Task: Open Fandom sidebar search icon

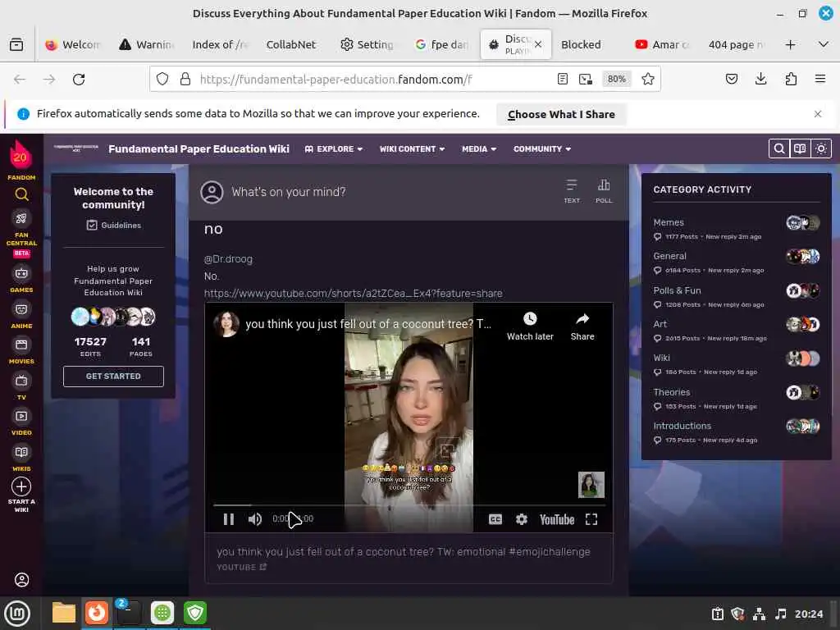Action: point(21,194)
